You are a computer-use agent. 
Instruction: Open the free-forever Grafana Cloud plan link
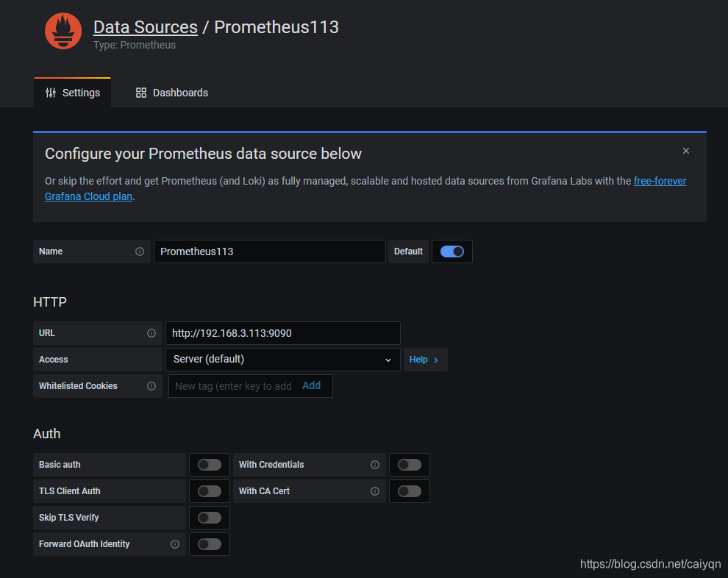coord(660,181)
